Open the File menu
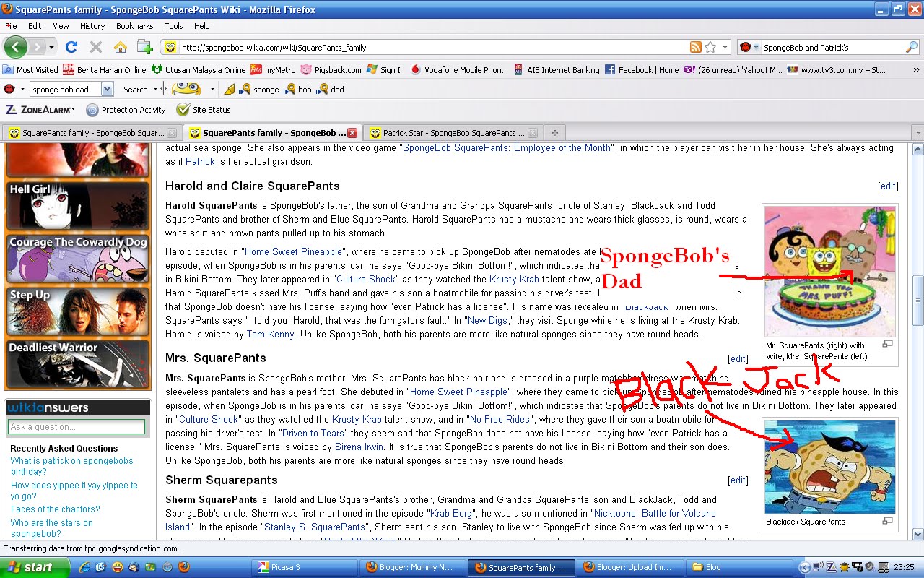Screen dimensions: 924x578 pyautogui.click(x=11, y=26)
